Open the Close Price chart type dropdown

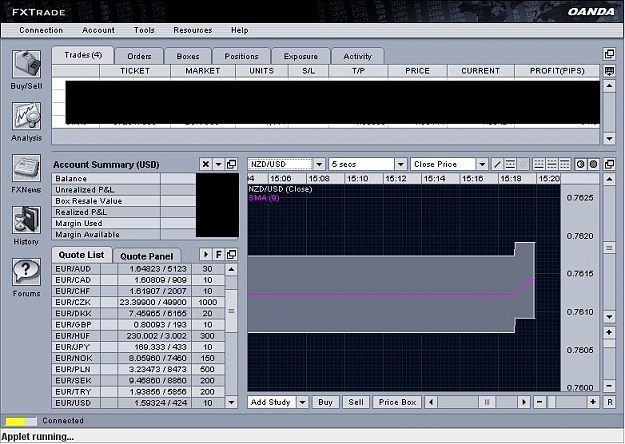482,164
